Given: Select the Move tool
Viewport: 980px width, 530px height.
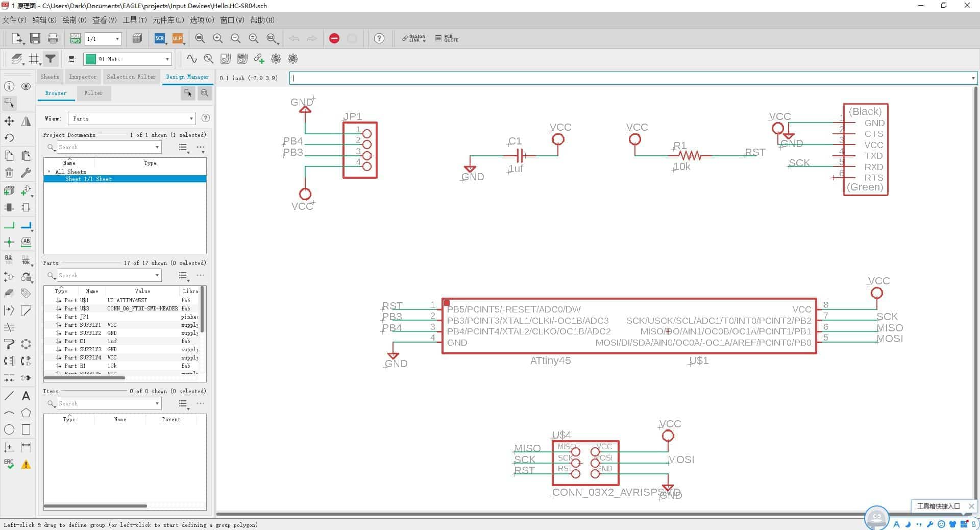Looking at the screenshot, I should pos(9,121).
